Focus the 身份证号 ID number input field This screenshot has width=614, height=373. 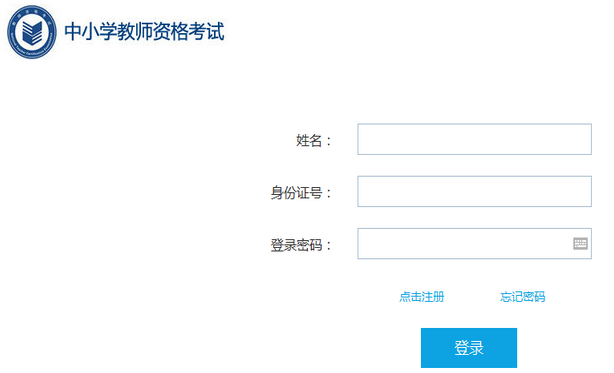[474, 191]
